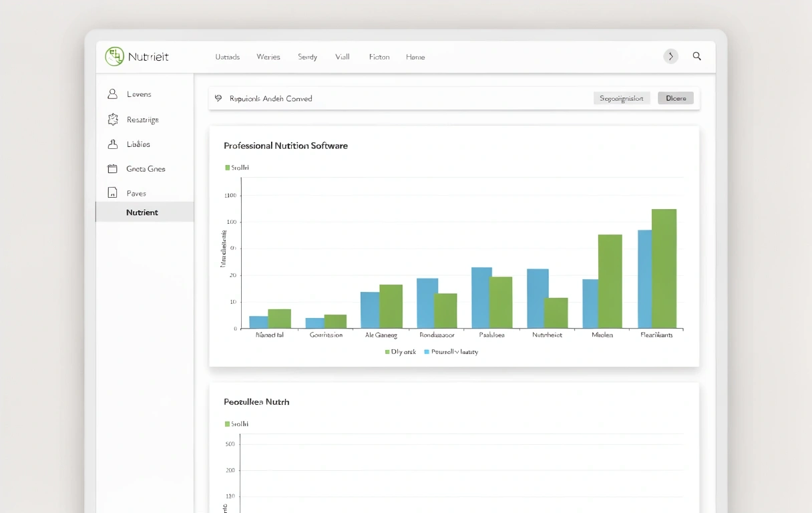Screen dimensions: 812x513
Task: Click the Nutrieit leaf logo icon
Action: point(114,57)
